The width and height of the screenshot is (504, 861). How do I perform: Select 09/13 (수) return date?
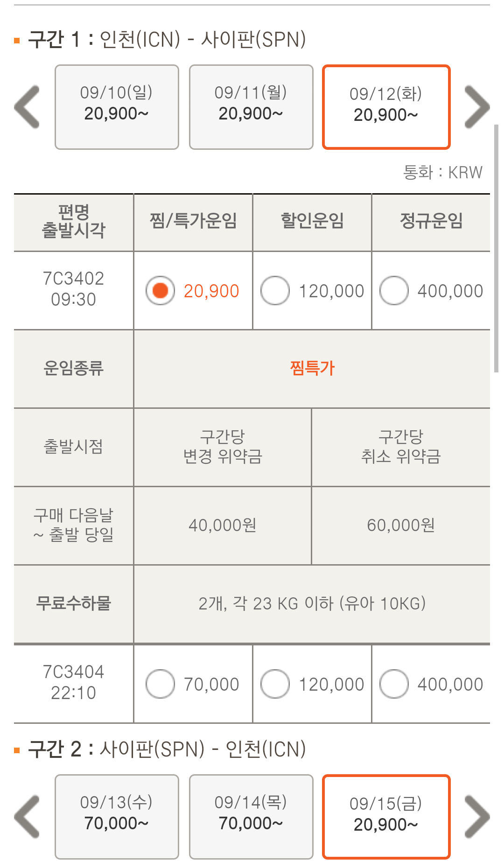coord(117,817)
